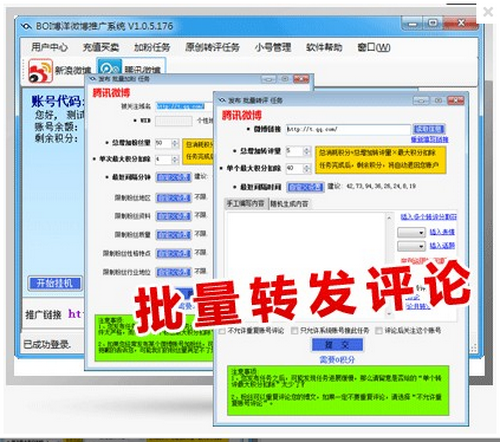Click the 已成功登录 status bar text
This screenshot has height=442, width=500.
click(47, 344)
